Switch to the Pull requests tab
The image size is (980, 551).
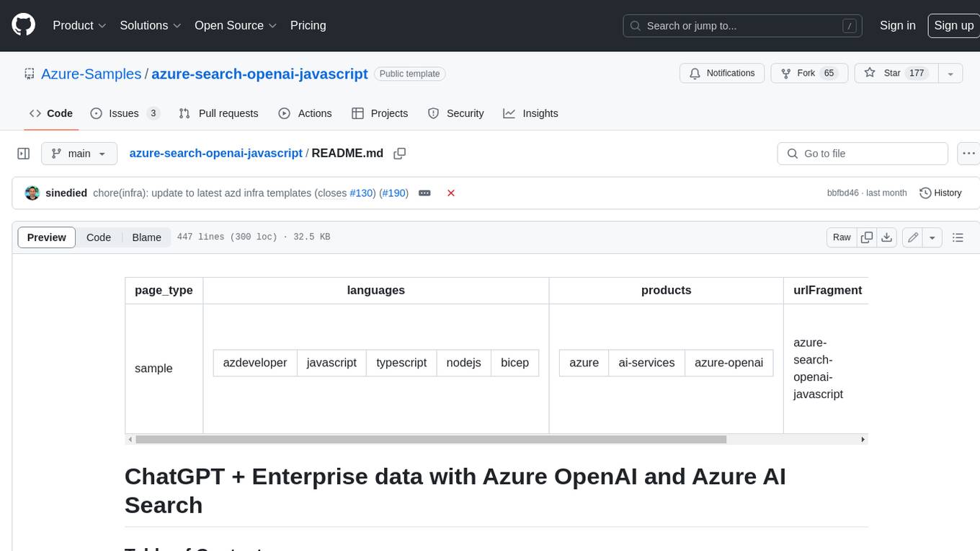tap(218, 113)
